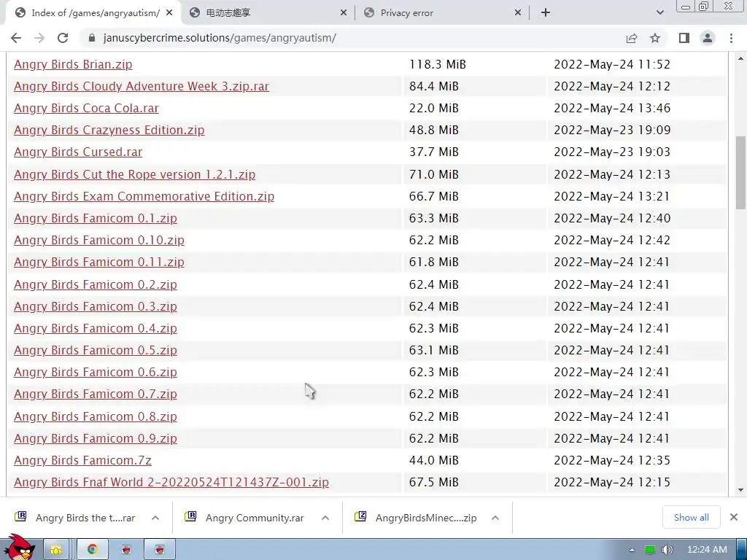Download Angry Birds Cloudy Adventure Week 3.zip.rar
Image resolution: width=747 pixels, height=560 pixels.
[x=142, y=86]
